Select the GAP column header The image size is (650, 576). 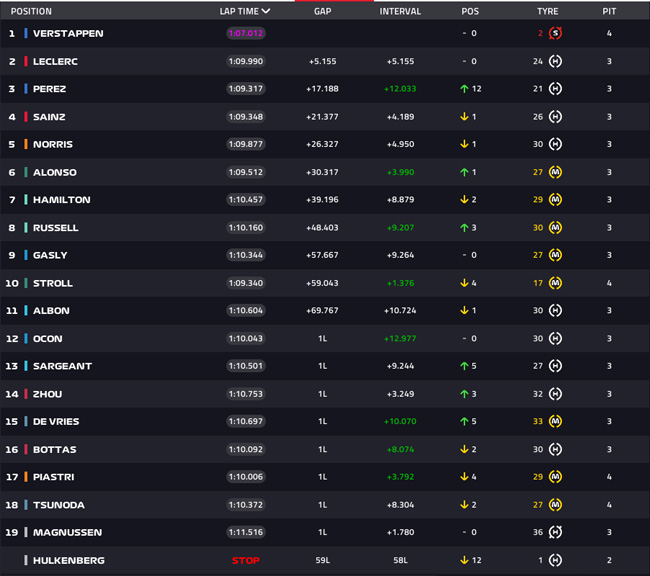(323, 11)
